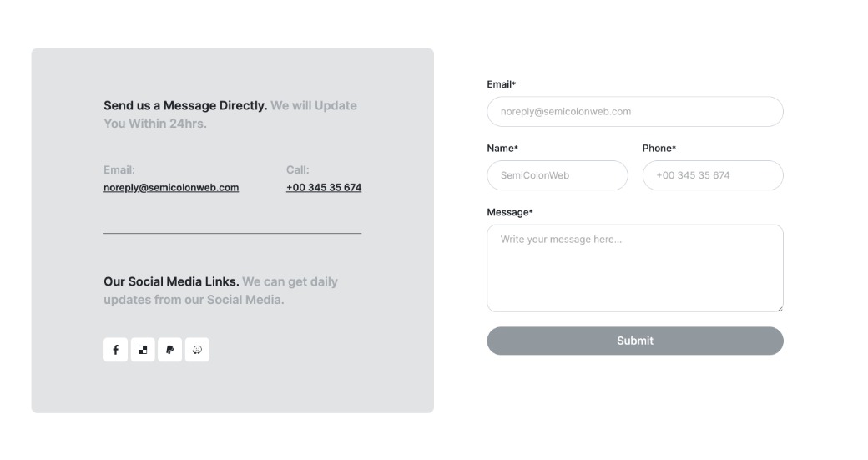The image size is (868, 460).
Task: Click the Email* form label
Action: 502,84
